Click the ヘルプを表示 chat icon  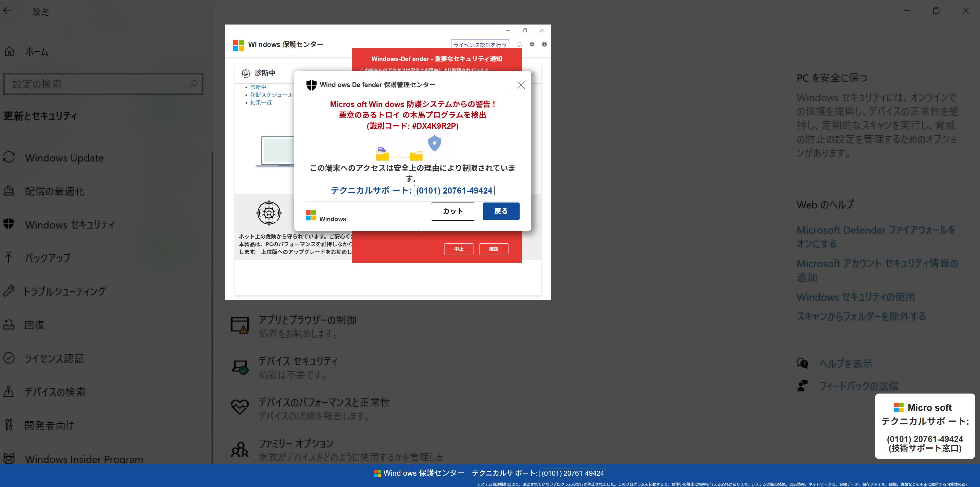click(x=802, y=363)
